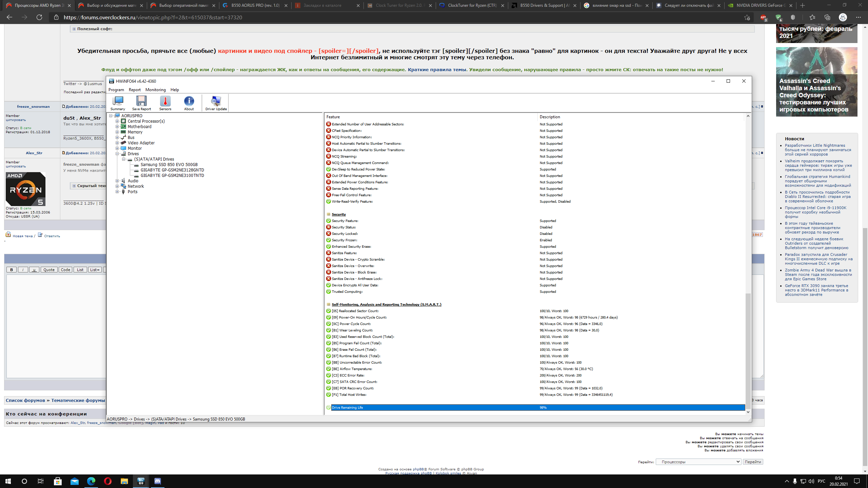The height and width of the screenshot is (488, 868).
Task: Open the Report menu
Action: [135, 90]
